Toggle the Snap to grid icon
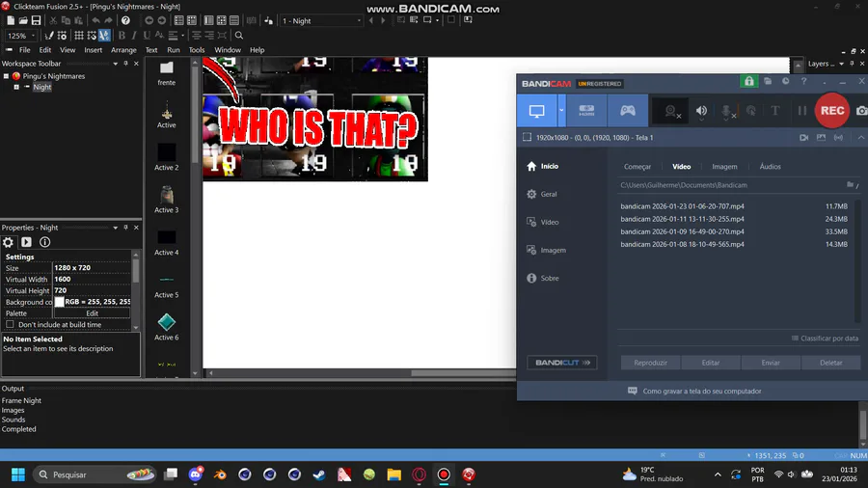 (92, 36)
